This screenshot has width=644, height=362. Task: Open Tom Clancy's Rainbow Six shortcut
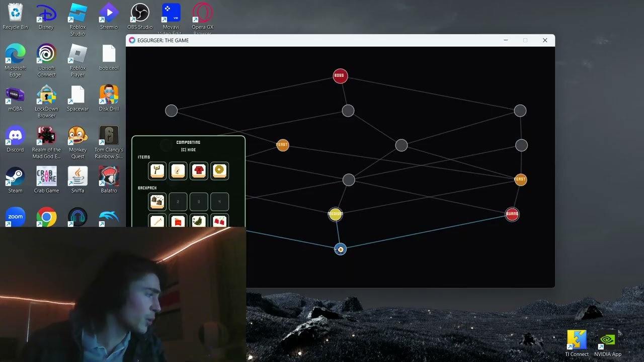tap(109, 143)
